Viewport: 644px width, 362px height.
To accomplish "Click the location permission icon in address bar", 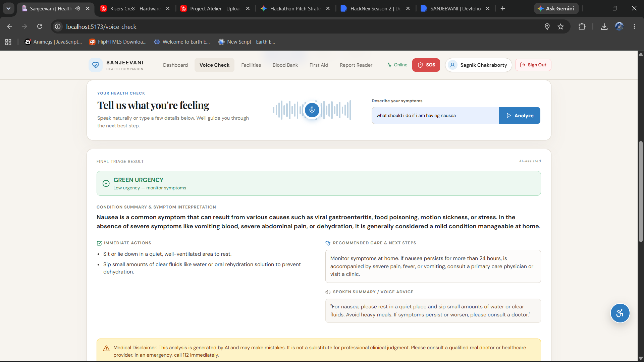I will 547,26.
